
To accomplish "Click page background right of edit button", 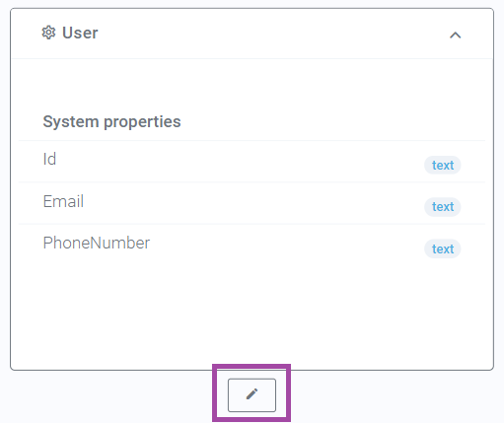I will pos(395,396).
